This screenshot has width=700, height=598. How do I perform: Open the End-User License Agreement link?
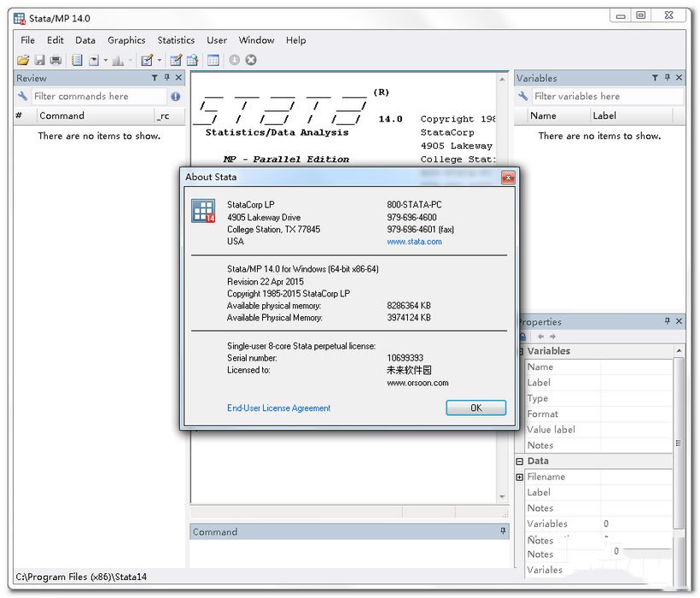click(278, 407)
